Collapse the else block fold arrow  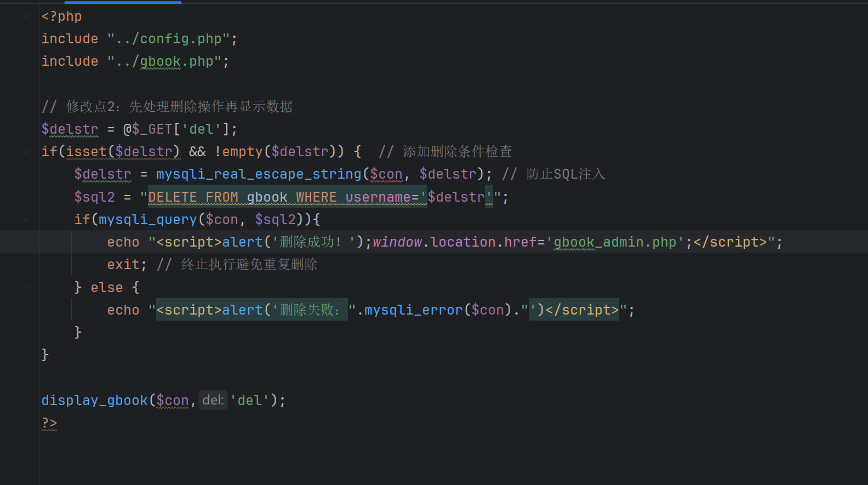coord(26,287)
